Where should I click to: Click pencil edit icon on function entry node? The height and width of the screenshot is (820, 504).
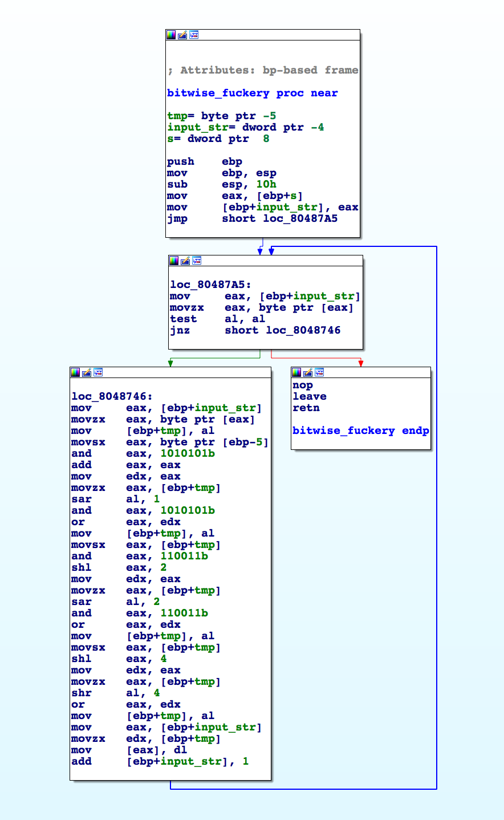pos(182,35)
